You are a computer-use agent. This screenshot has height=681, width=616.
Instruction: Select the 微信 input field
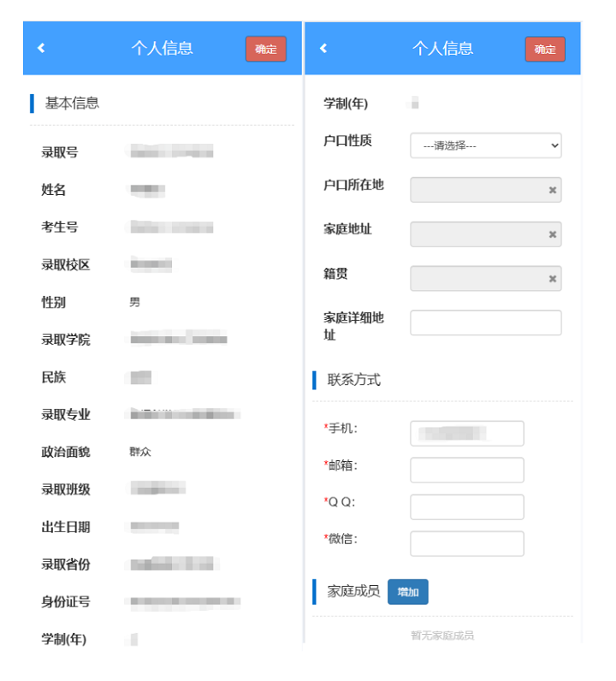point(466,544)
